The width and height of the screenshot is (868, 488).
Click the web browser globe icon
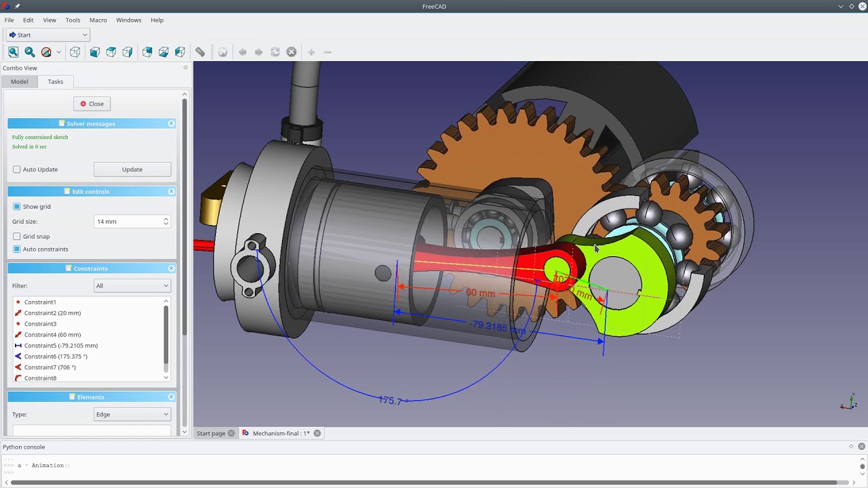click(x=222, y=52)
